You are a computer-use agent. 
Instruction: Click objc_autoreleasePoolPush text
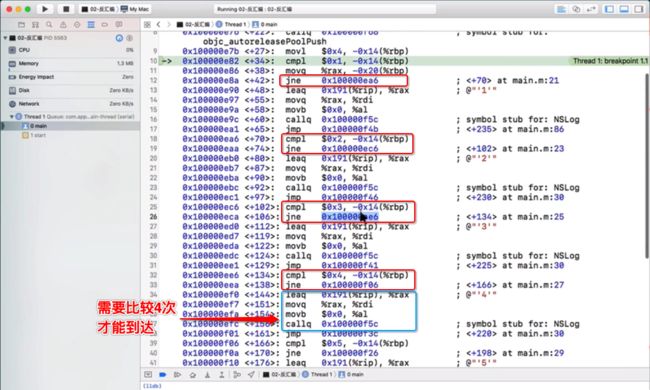[x=264, y=41]
